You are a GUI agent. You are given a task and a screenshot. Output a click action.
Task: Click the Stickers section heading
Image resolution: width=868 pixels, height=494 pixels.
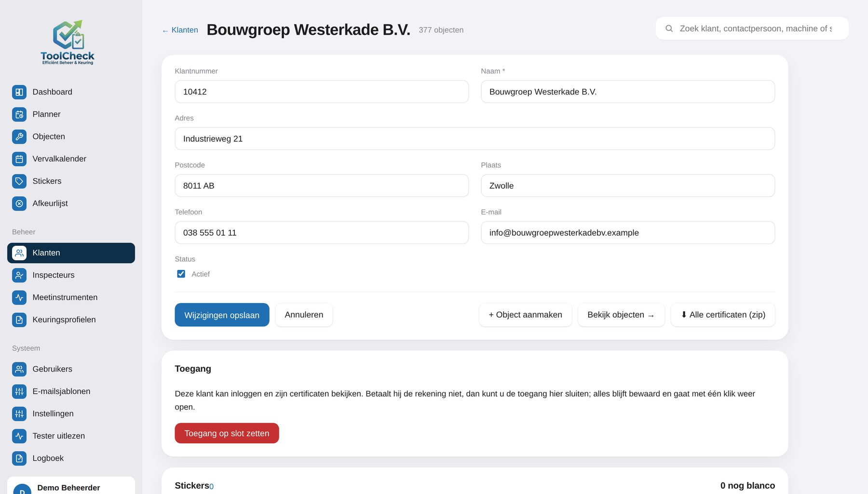pos(192,486)
